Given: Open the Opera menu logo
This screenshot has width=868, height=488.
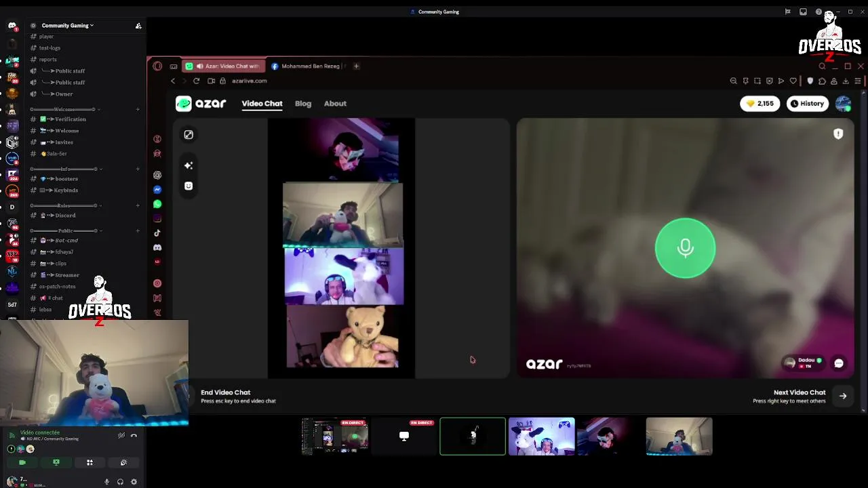Looking at the screenshot, I should [157, 66].
